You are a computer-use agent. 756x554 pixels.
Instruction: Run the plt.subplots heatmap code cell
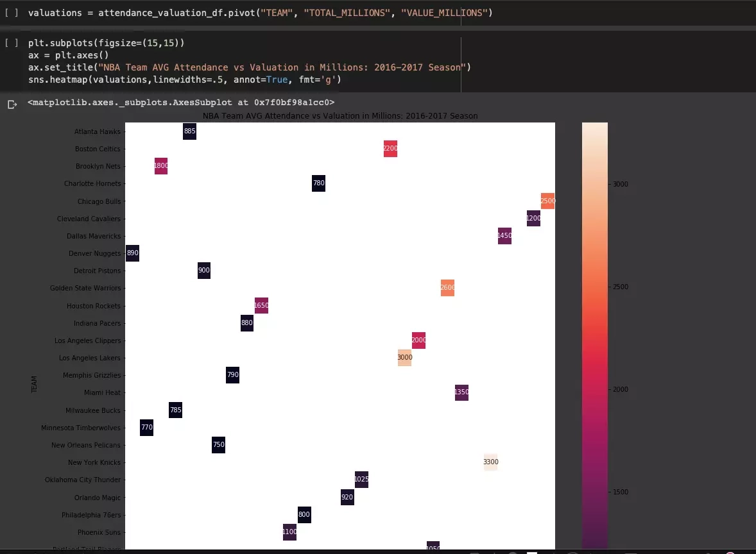pyautogui.click(x=12, y=43)
